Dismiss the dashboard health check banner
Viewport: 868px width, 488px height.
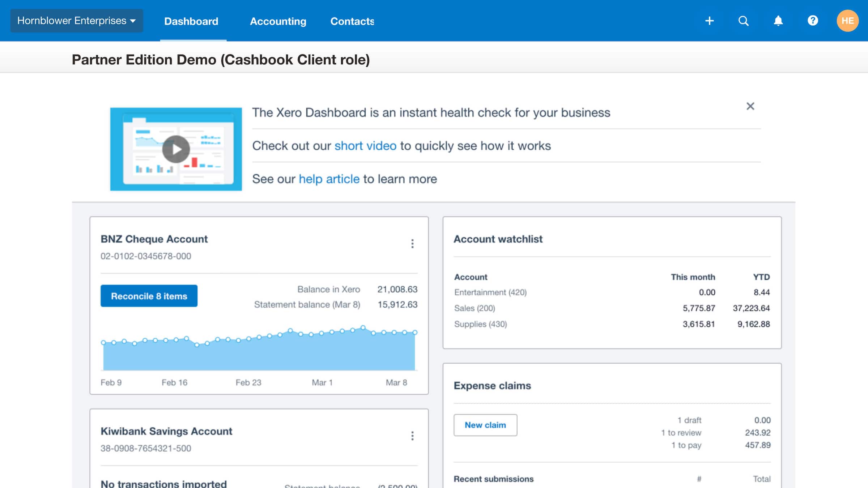click(x=751, y=106)
